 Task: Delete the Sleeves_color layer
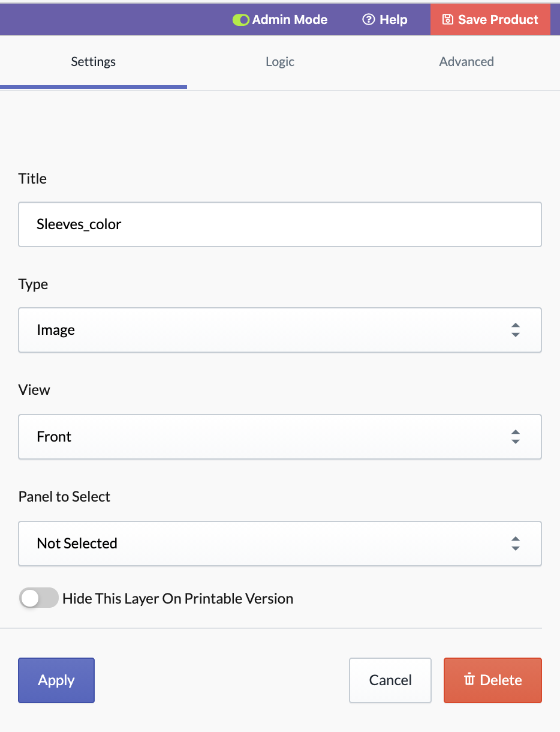tap(493, 680)
